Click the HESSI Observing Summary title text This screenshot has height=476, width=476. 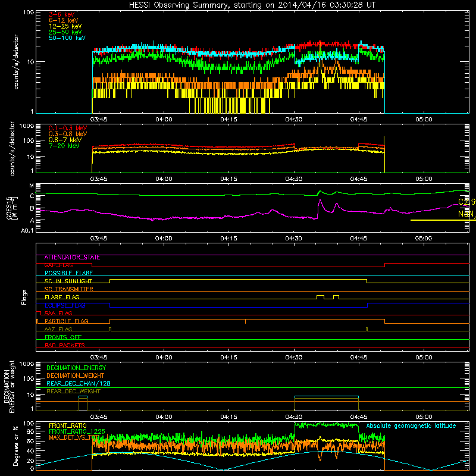click(x=252, y=5)
